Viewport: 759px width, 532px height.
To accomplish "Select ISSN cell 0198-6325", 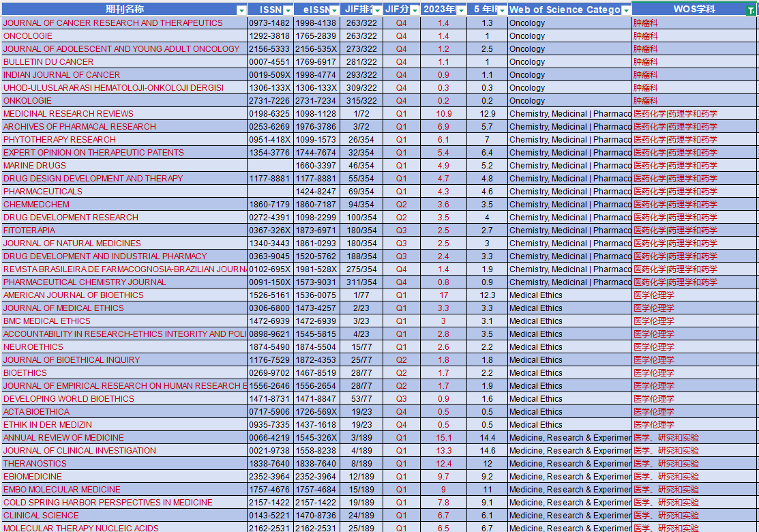I will point(270,114).
